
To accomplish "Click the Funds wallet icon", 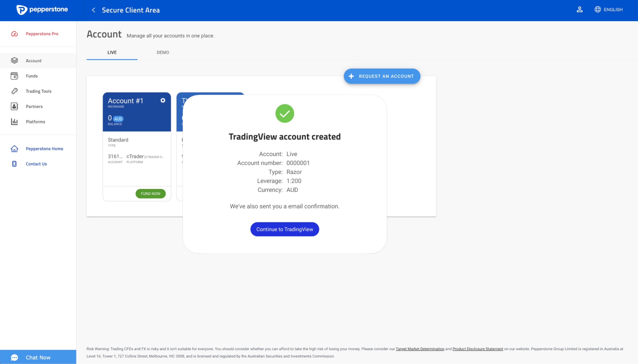I will [x=15, y=76].
